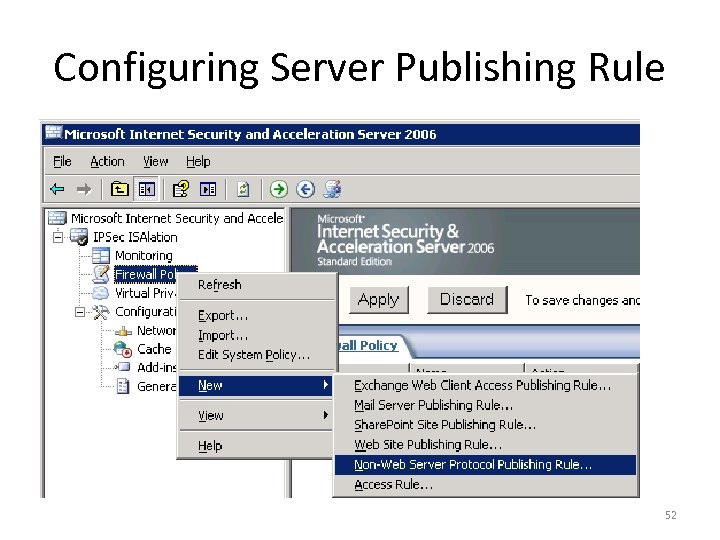Expand the New submenu arrow
Image resolution: width=720 pixels, height=540 pixels.
325,385
